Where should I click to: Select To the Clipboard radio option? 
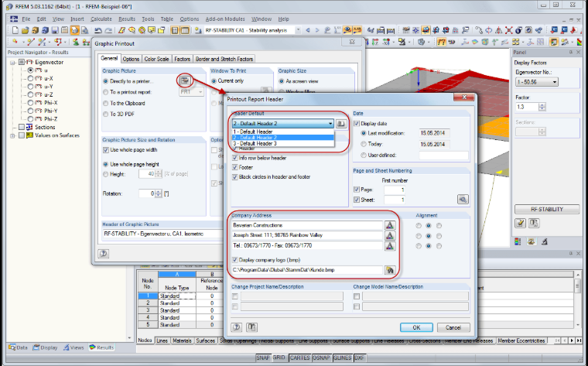tap(106, 103)
